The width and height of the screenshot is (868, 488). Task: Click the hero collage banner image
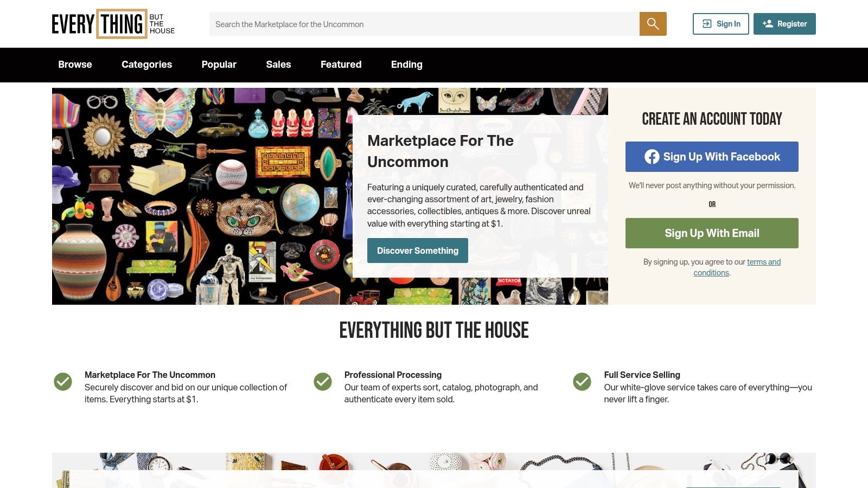(x=202, y=196)
